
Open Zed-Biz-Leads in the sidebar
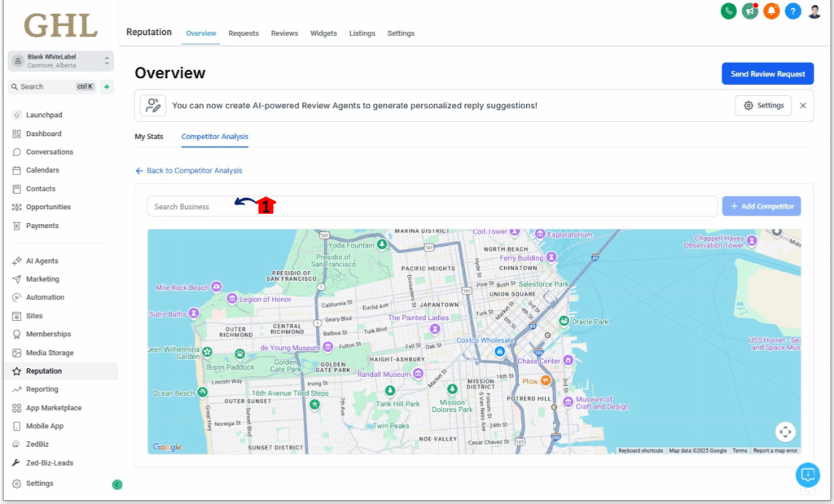50,462
